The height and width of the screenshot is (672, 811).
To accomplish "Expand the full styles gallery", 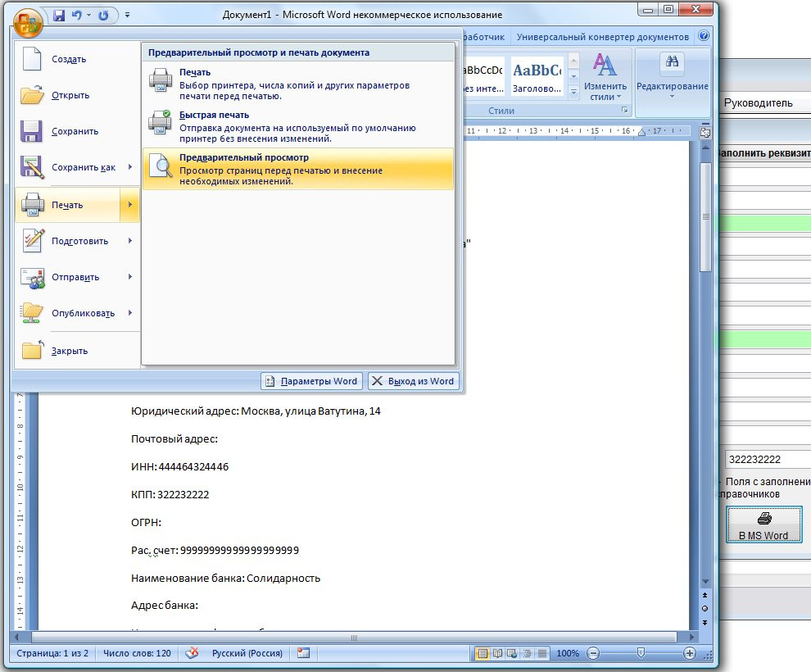I will coord(573,92).
